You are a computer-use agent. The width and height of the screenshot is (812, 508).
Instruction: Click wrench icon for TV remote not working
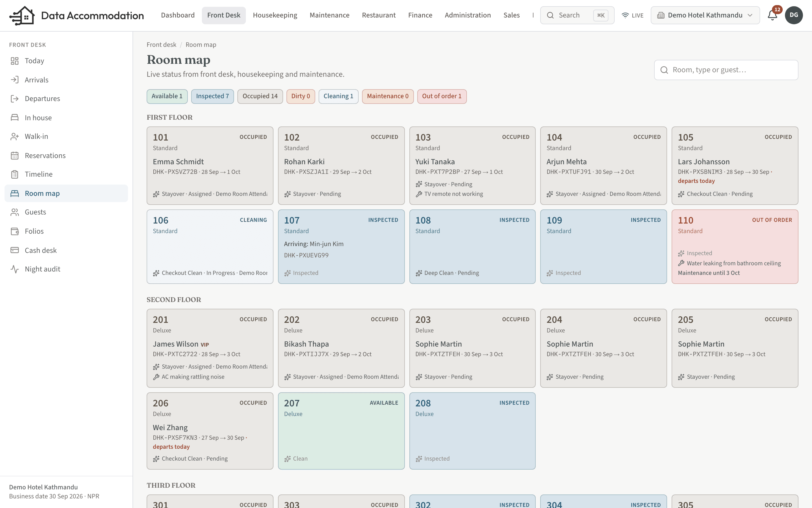[419, 194]
